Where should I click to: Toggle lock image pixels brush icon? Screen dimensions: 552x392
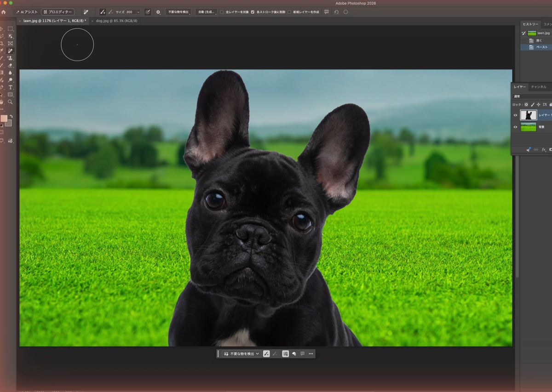pyautogui.click(x=533, y=104)
